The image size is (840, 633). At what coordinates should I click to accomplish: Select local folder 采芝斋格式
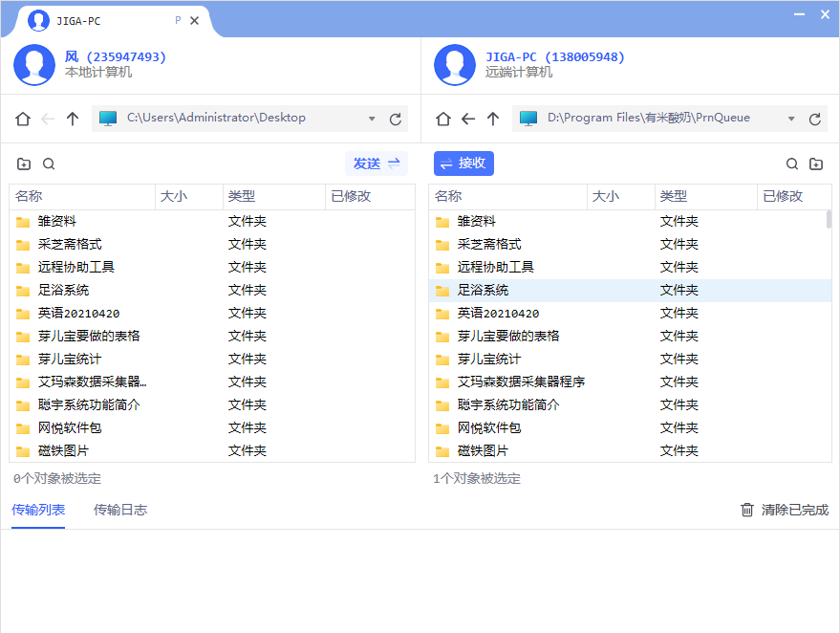tap(211, 245)
